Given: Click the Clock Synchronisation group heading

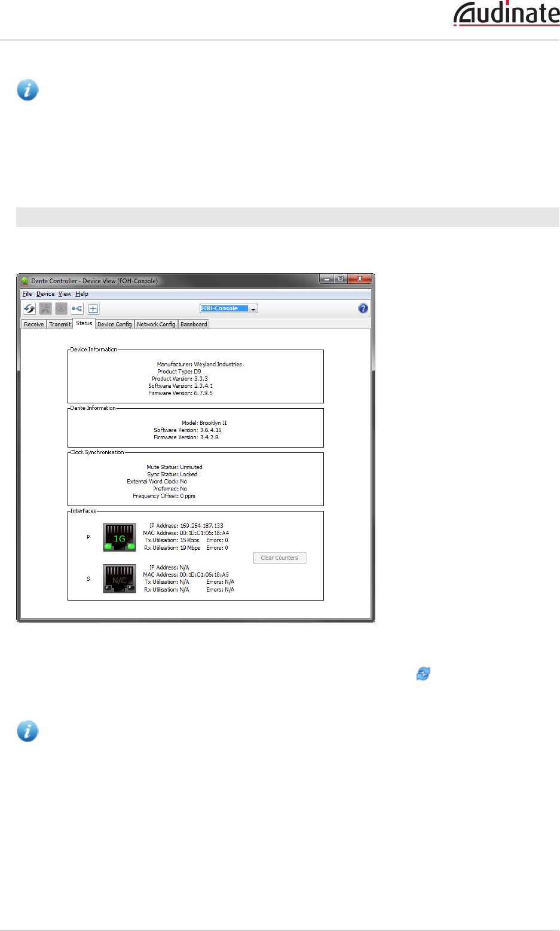Looking at the screenshot, I should [97, 452].
